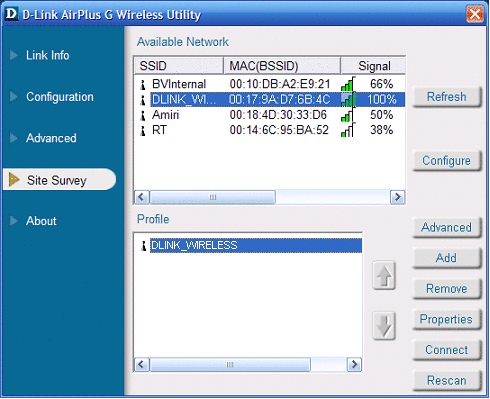Click the profile list horizontal scrollbar thumb

(230, 364)
